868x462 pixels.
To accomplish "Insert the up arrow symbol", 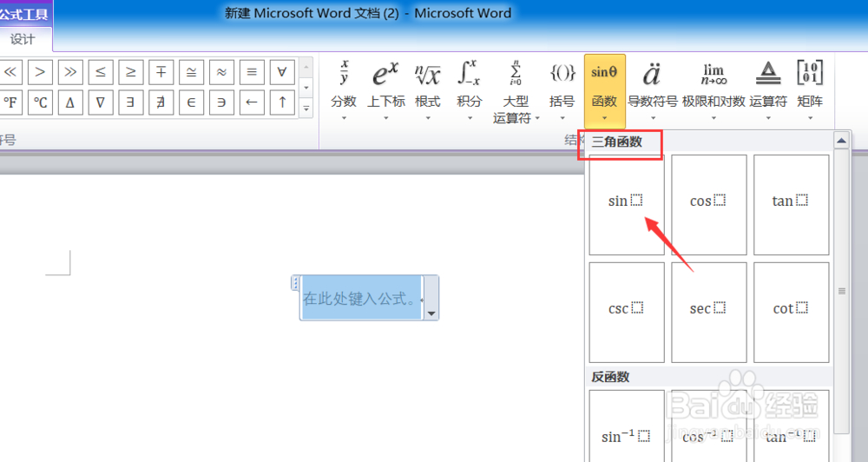I will click(x=282, y=102).
